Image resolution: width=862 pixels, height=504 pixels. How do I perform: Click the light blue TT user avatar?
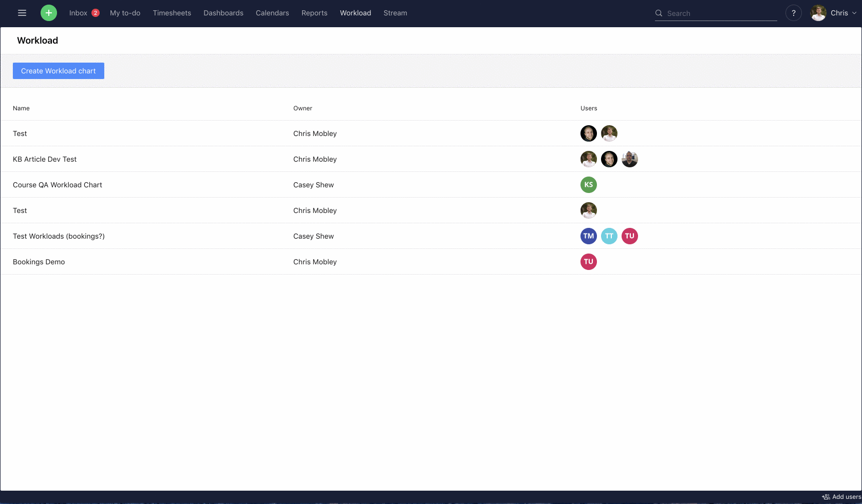(x=609, y=236)
